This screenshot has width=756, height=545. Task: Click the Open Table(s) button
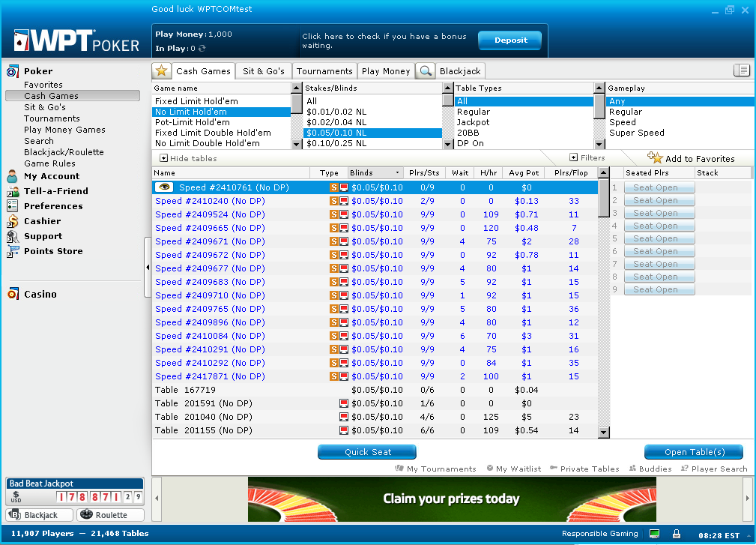(694, 452)
